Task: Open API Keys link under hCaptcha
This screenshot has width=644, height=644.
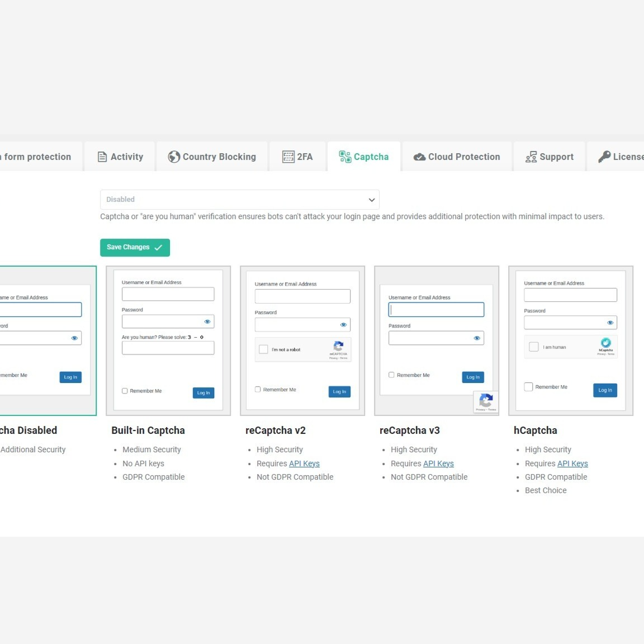Action: tap(572, 463)
